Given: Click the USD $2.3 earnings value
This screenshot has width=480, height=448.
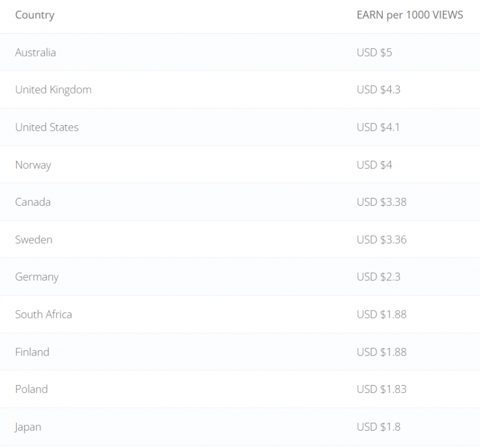Looking at the screenshot, I should 379,276.
